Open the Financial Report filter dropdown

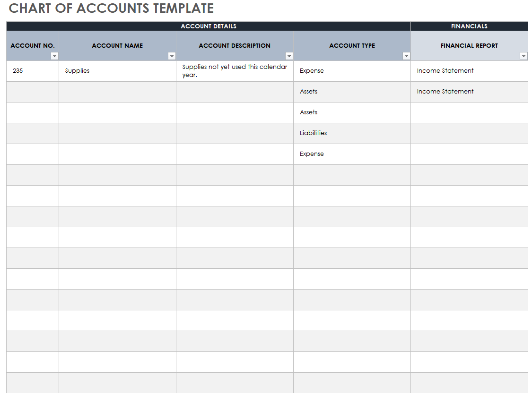click(523, 56)
